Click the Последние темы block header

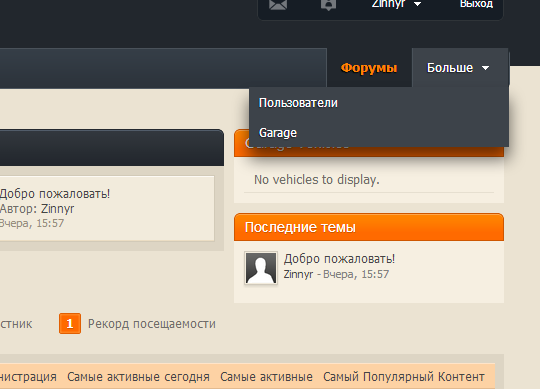pos(369,227)
